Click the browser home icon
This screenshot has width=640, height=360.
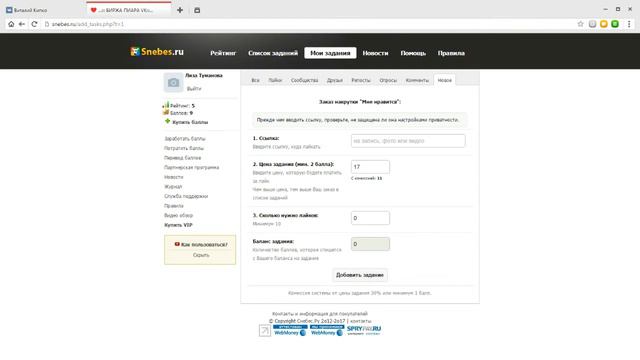click(x=11, y=24)
